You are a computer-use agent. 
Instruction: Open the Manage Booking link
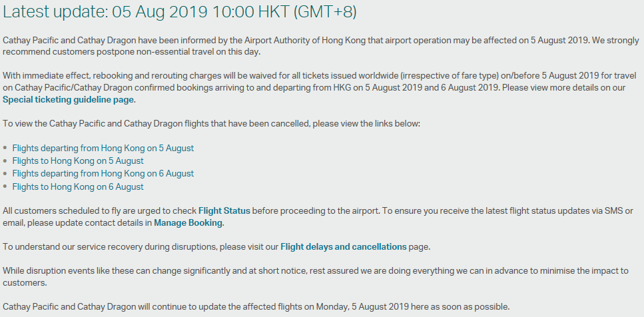click(188, 222)
